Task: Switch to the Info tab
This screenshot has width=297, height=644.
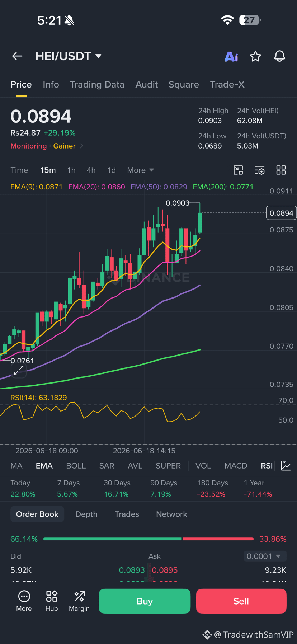Action: [x=51, y=84]
